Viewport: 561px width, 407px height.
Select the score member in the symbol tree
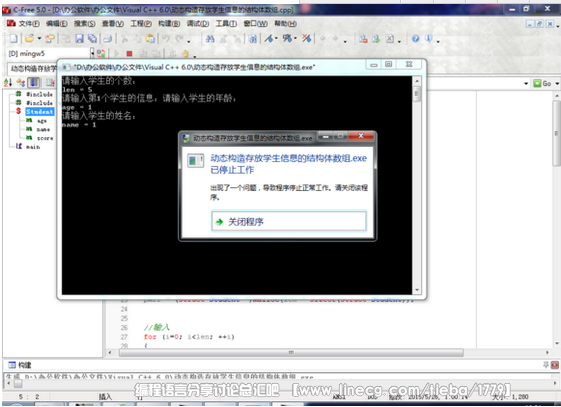tap(45, 138)
